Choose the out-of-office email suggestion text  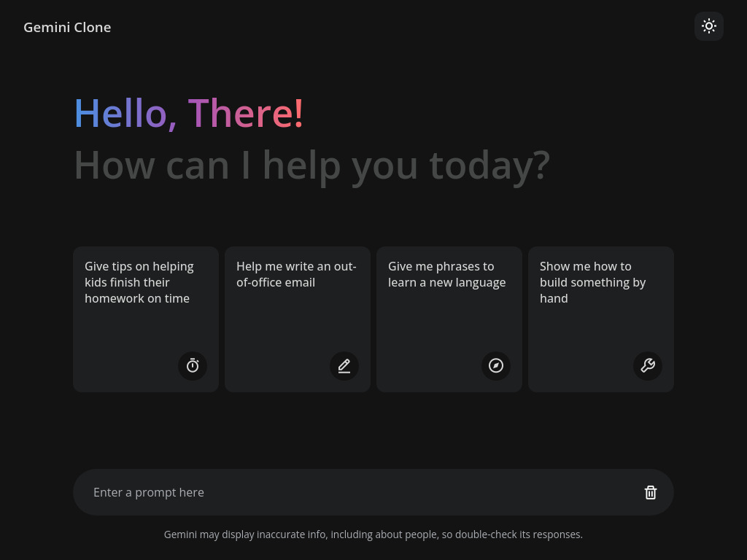(295, 274)
